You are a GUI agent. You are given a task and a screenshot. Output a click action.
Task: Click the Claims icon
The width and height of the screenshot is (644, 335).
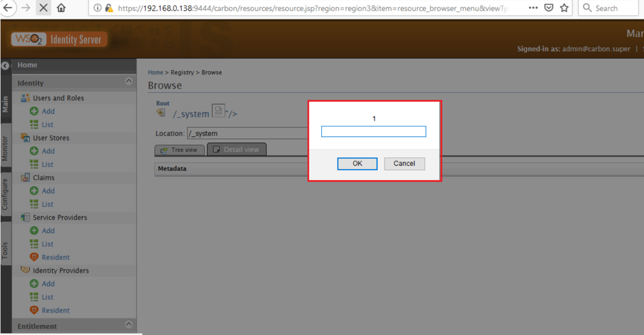coord(25,177)
